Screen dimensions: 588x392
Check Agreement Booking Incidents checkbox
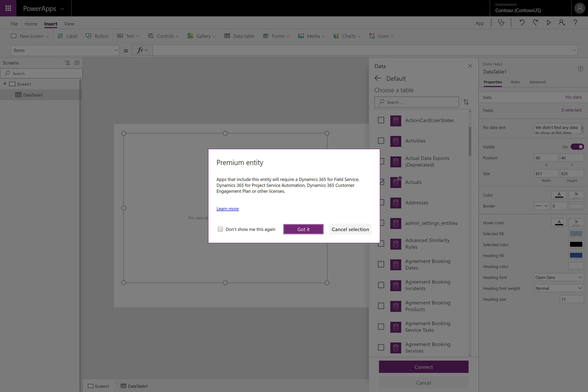[x=381, y=285]
